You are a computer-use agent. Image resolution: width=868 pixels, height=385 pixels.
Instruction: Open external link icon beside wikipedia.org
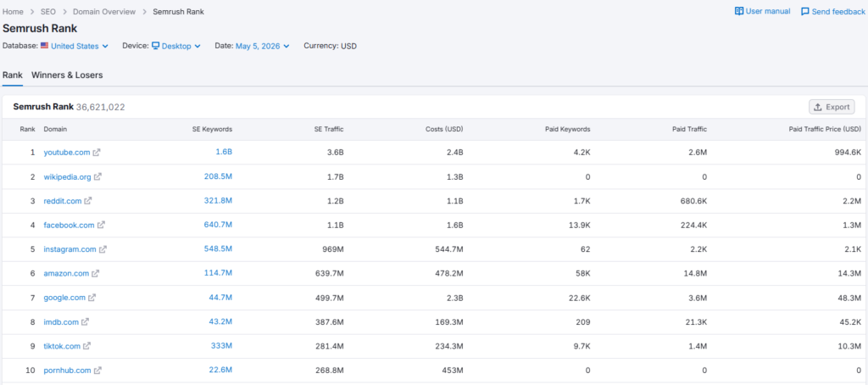pyautogui.click(x=98, y=176)
